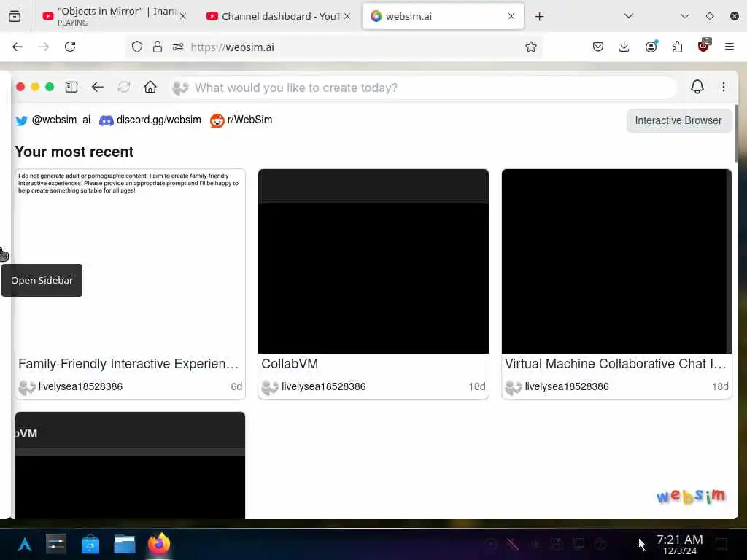Close the Channel dashboard tab

click(347, 16)
